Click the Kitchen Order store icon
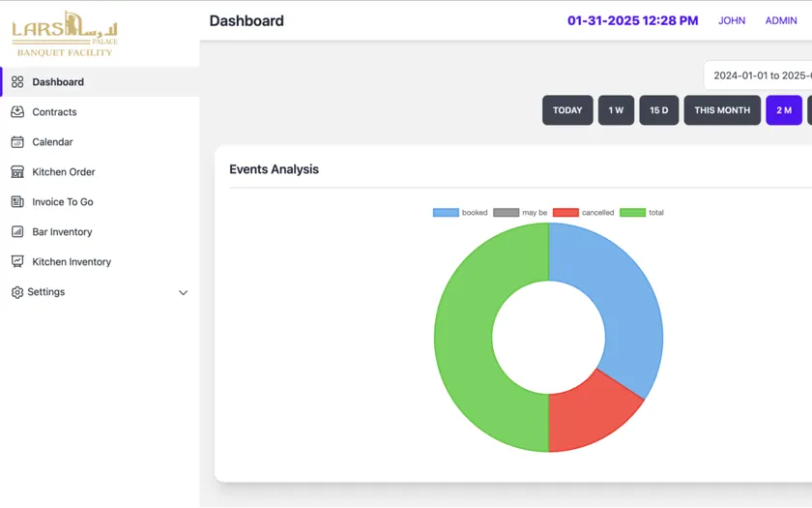Image resolution: width=812 pixels, height=508 pixels. click(17, 172)
